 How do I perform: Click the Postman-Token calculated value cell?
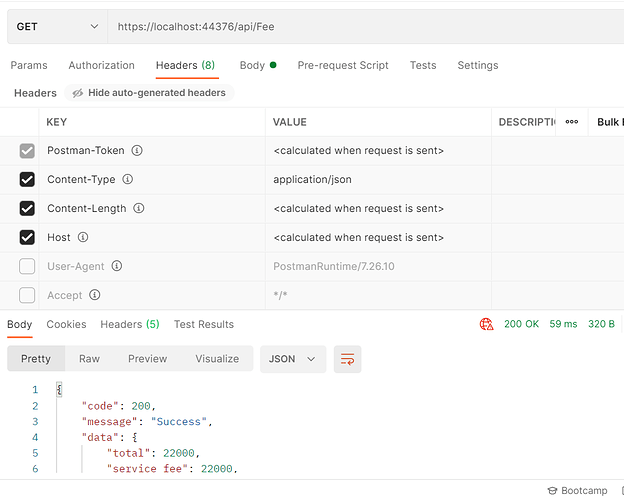pyautogui.click(x=378, y=151)
